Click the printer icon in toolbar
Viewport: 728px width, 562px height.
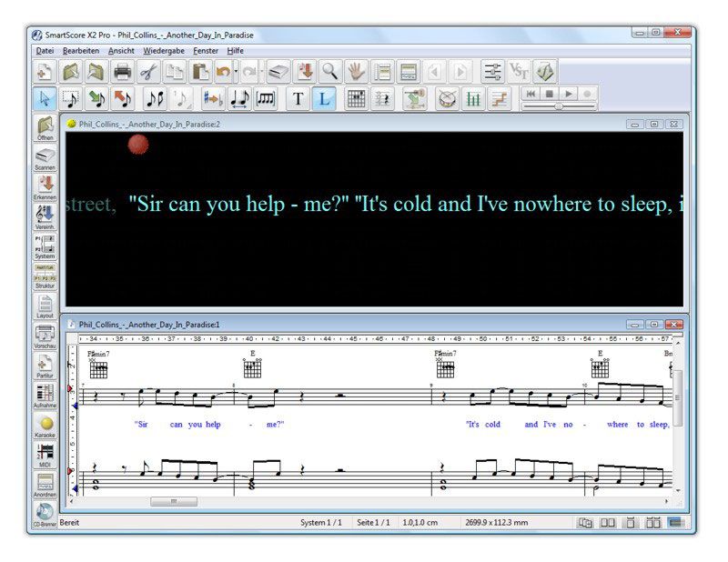point(123,72)
